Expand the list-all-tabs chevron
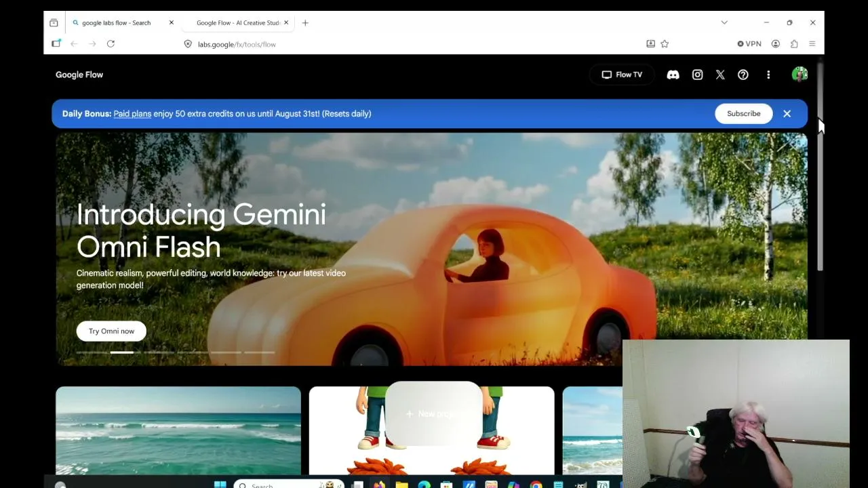Image resolution: width=868 pixels, height=488 pixels. [724, 22]
